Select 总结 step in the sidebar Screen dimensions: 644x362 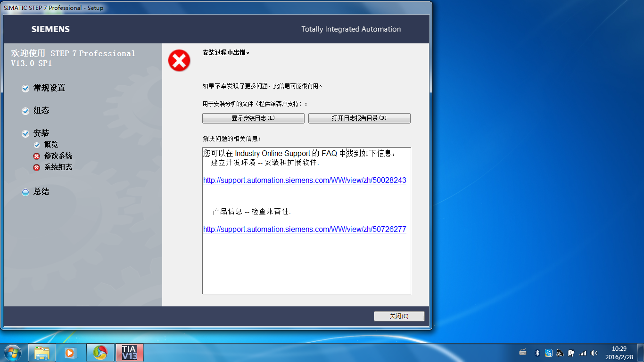(41, 192)
